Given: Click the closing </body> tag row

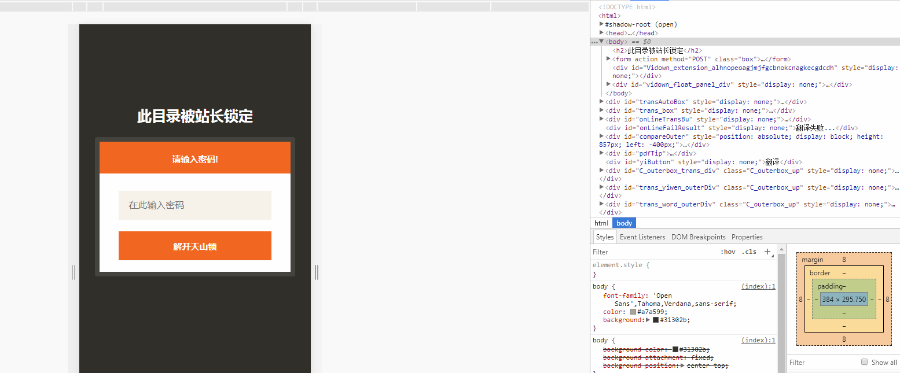Looking at the screenshot, I should (x=618, y=93).
